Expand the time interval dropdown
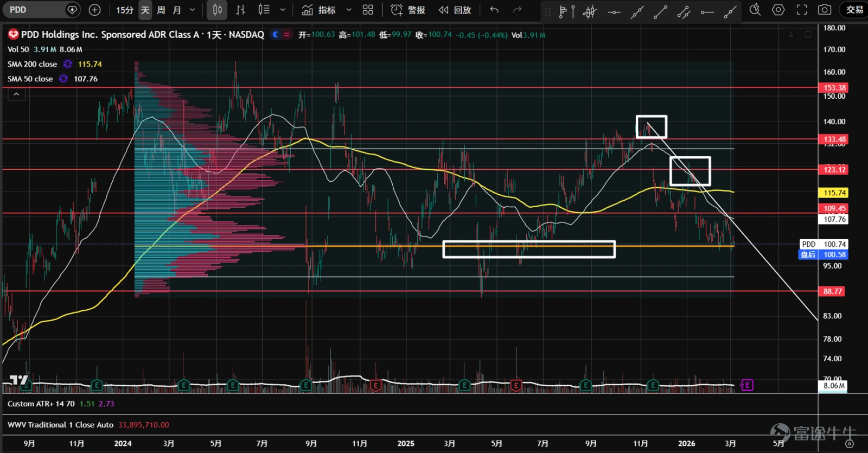Viewport: 868px width, 453px height. 192,10
